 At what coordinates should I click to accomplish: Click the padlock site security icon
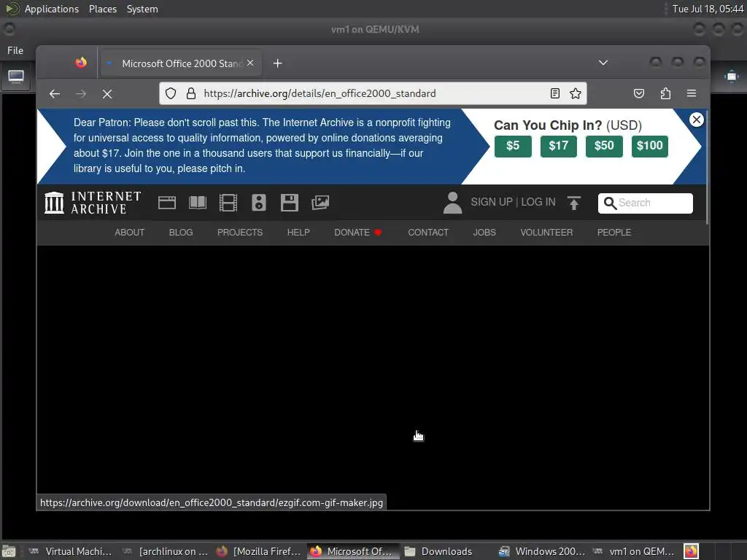[x=191, y=93]
